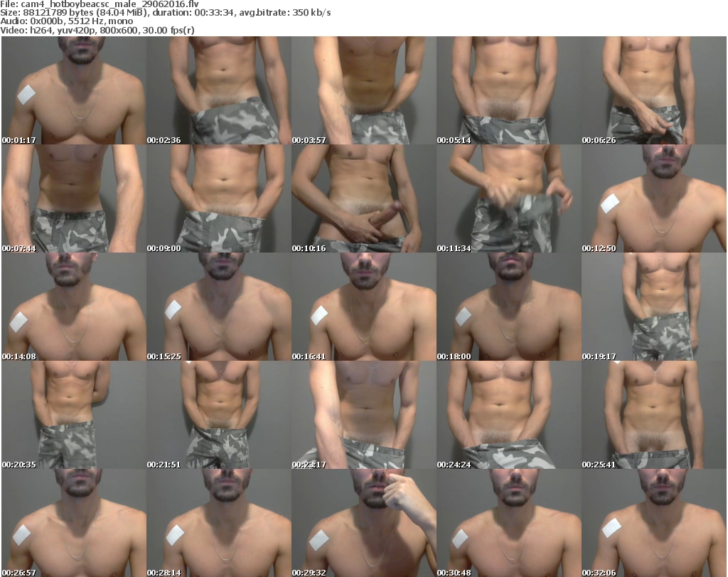The width and height of the screenshot is (728, 577).
Task: Open the frame stamped 00:18:00
Action: (509, 307)
